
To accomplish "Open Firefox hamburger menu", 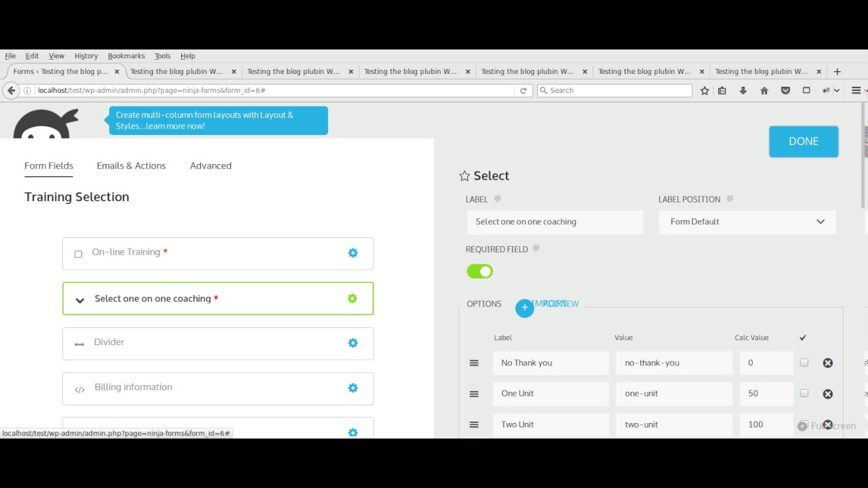I will [856, 90].
